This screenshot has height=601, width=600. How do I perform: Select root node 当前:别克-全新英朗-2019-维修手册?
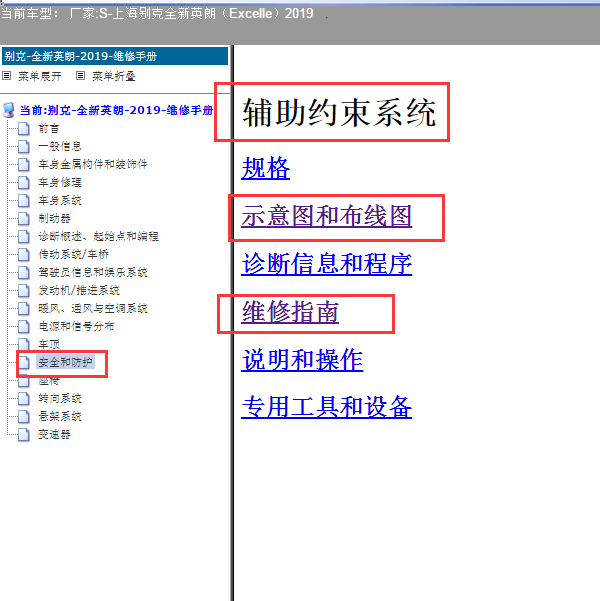pyautogui.click(x=116, y=110)
